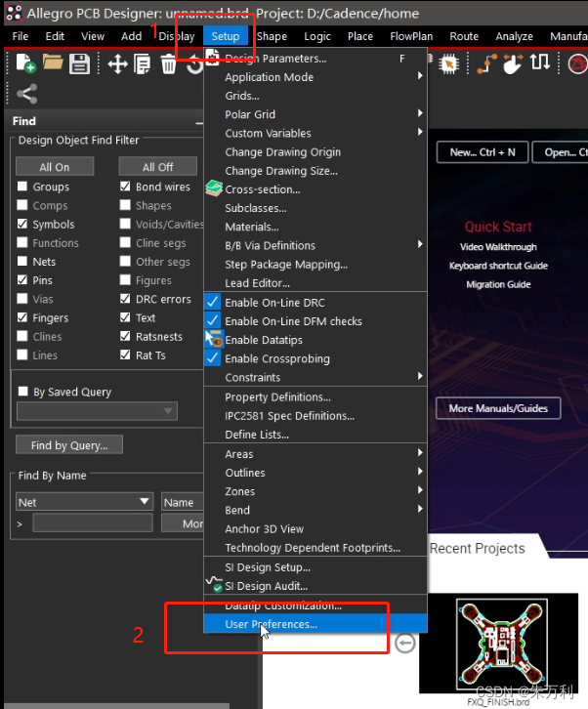Viewport: 588px width, 709px height.
Task: Open the Shape menu
Action: point(272,36)
